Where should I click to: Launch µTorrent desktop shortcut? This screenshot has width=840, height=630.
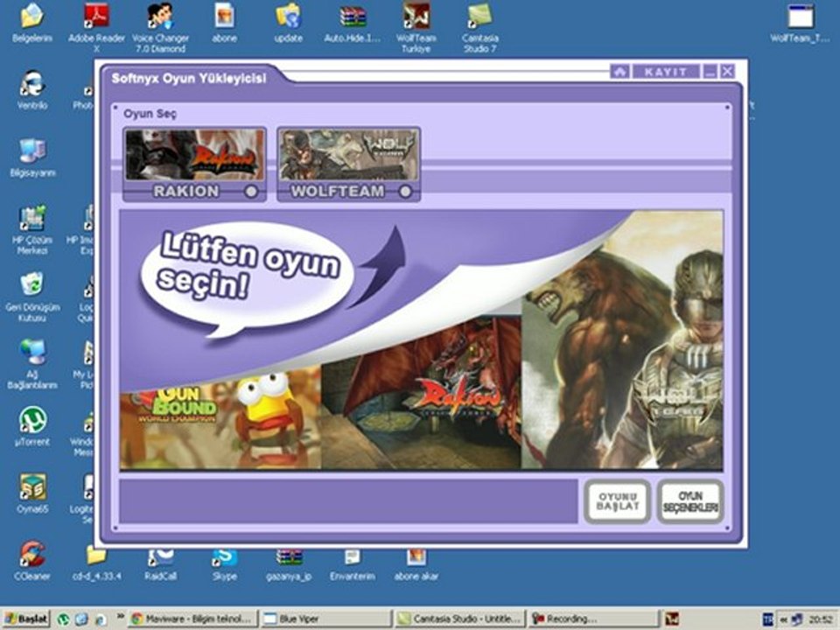pyautogui.click(x=32, y=426)
